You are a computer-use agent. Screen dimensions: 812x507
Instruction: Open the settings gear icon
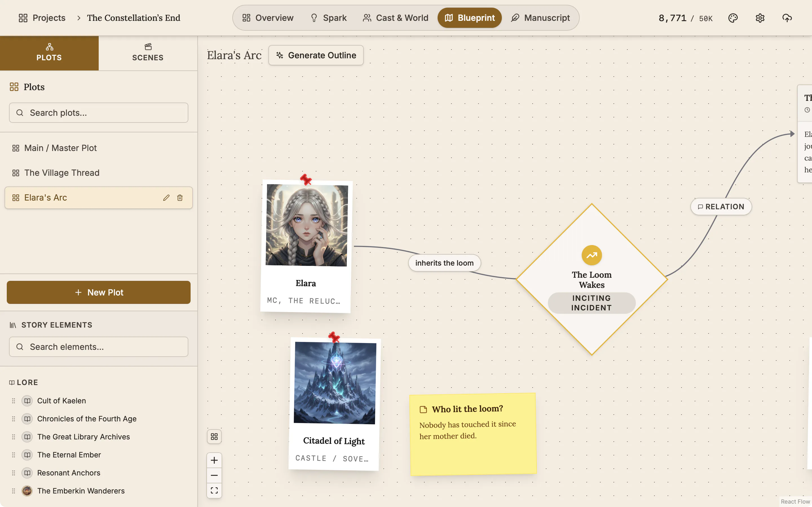(x=760, y=18)
